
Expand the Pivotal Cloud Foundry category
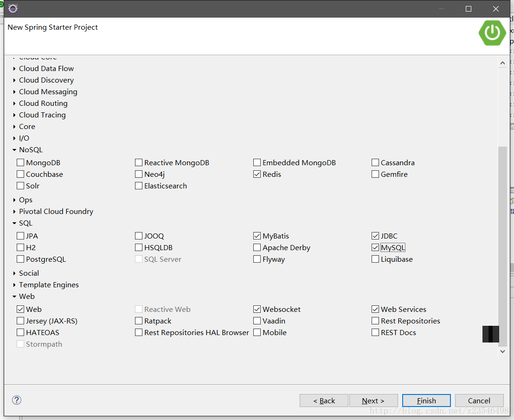[x=14, y=212]
